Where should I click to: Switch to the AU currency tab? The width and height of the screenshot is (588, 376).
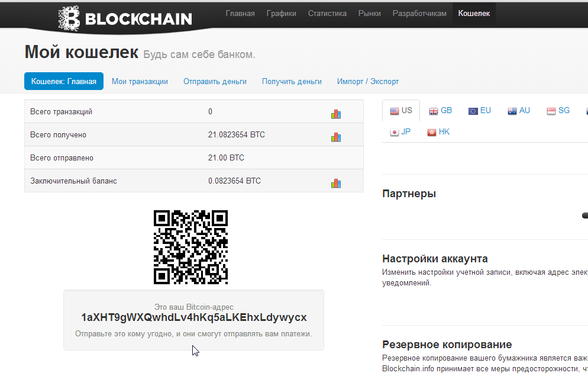click(519, 110)
